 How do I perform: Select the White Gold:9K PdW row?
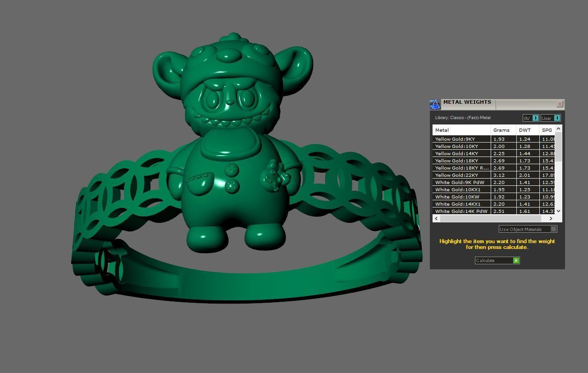pyautogui.click(x=494, y=182)
